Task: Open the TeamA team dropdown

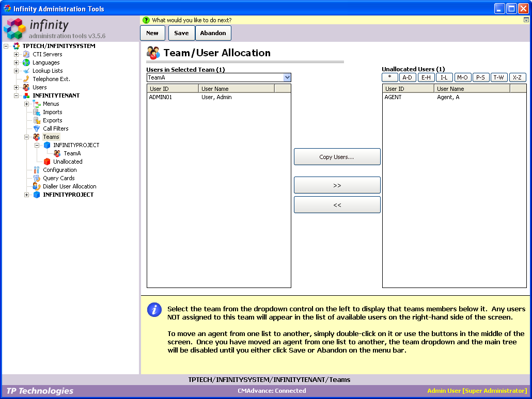Action: point(287,77)
